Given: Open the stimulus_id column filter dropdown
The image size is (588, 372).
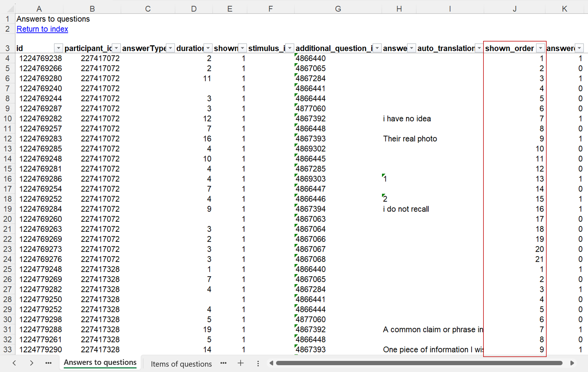Looking at the screenshot, I should pos(290,48).
